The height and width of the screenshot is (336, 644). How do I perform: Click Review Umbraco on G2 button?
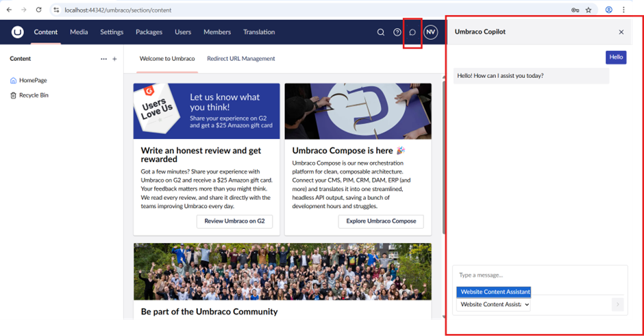234,221
